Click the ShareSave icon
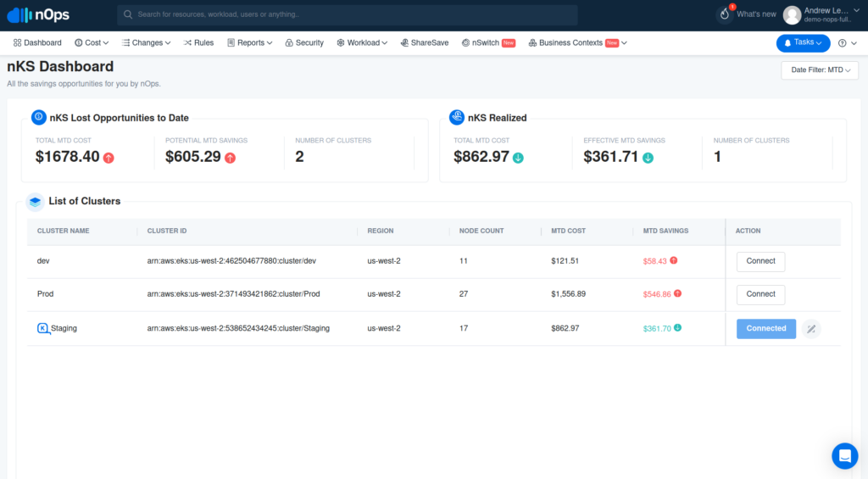868x479 pixels. [x=404, y=42]
